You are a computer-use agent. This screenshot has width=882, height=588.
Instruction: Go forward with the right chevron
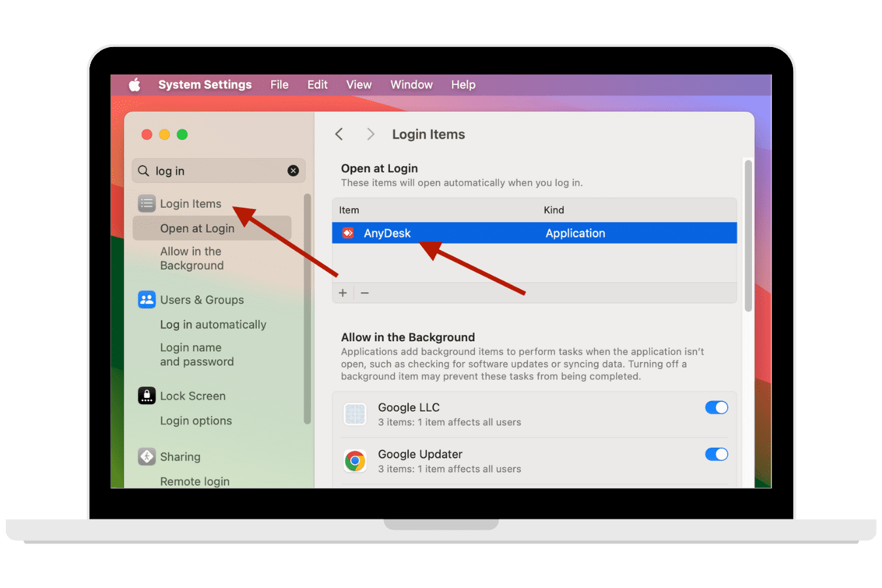point(370,134)
